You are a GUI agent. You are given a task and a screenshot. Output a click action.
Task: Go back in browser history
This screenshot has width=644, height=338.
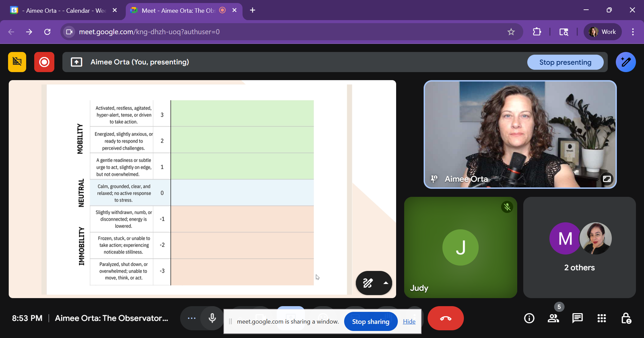point(11,32)
